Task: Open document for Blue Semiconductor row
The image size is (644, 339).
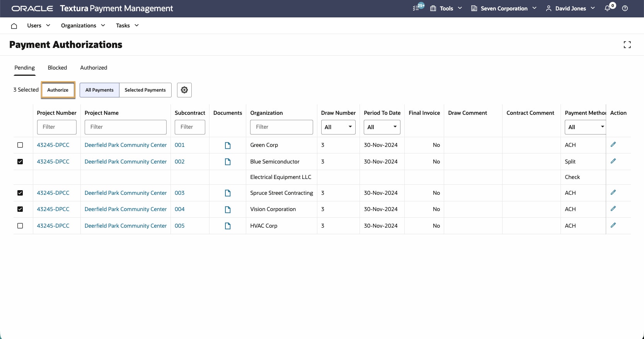Action: [x=228, y=162]
